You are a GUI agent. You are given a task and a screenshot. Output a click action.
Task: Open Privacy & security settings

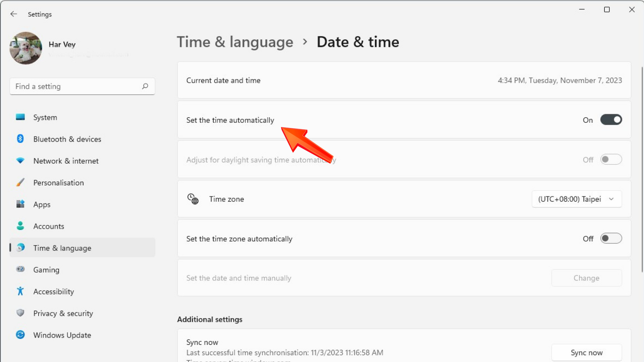[63, 313]
